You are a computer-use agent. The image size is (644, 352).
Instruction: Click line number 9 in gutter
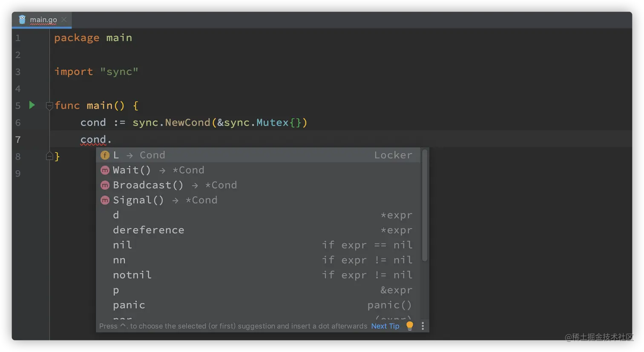(18, 174)
